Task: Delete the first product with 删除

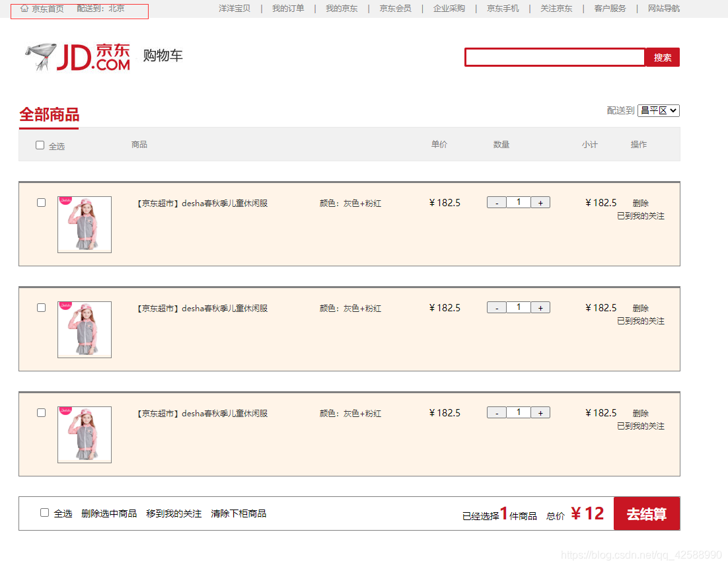Action: pos(641,203)
